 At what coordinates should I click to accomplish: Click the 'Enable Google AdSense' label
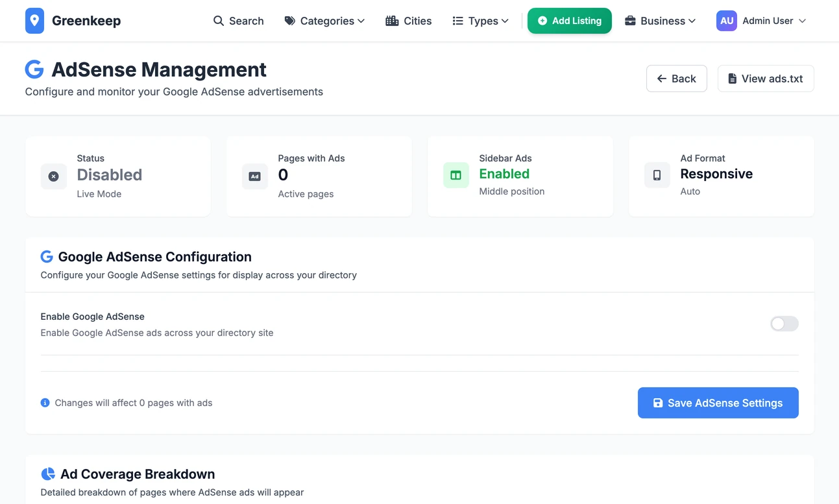(x=93, y=317)
